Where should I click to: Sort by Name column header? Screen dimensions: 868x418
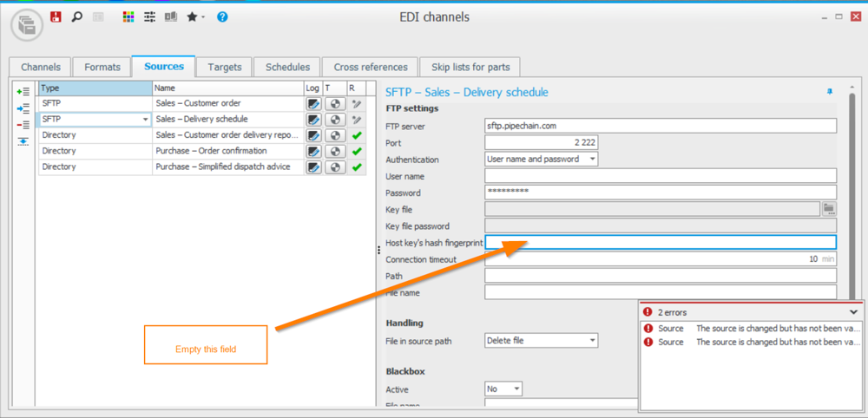point(228,88)
